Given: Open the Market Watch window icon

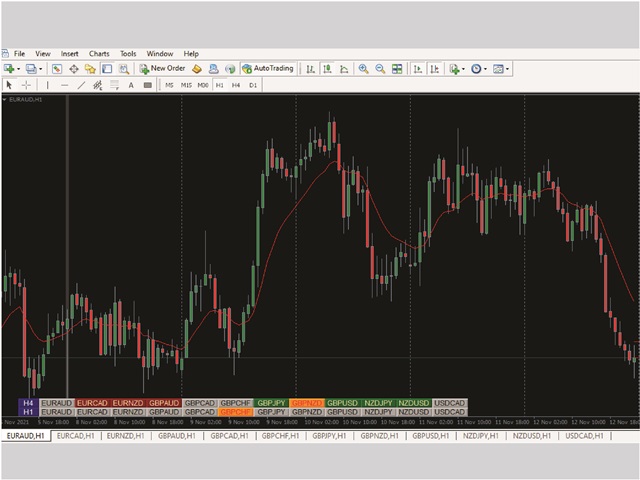Looking at the screenshot, I should [x=58, y=69].
